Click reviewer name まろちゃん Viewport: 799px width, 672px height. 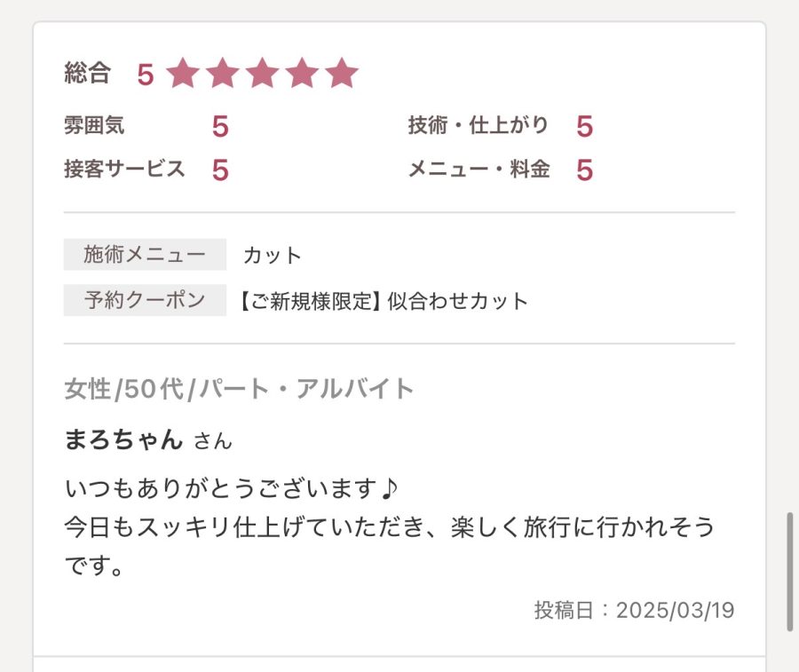click(123, 439)
